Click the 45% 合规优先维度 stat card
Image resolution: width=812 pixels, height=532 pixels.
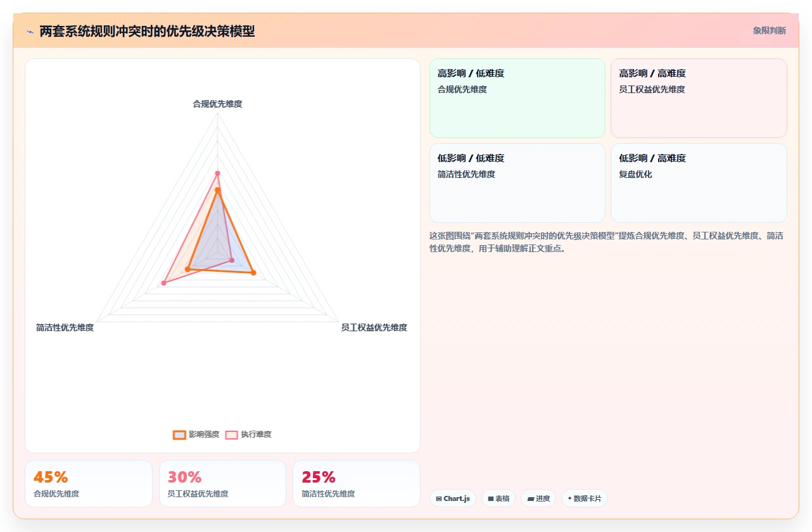point(89,484)
